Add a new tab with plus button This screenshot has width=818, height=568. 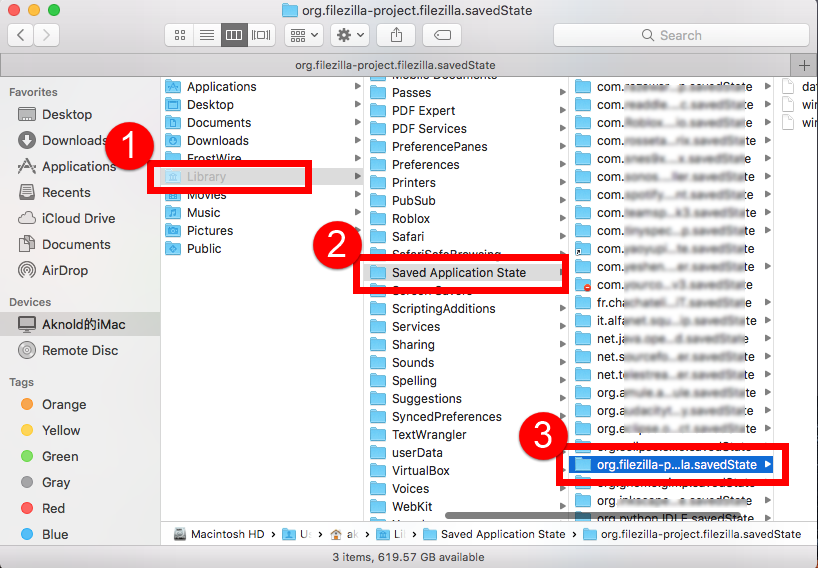point(805,65)
